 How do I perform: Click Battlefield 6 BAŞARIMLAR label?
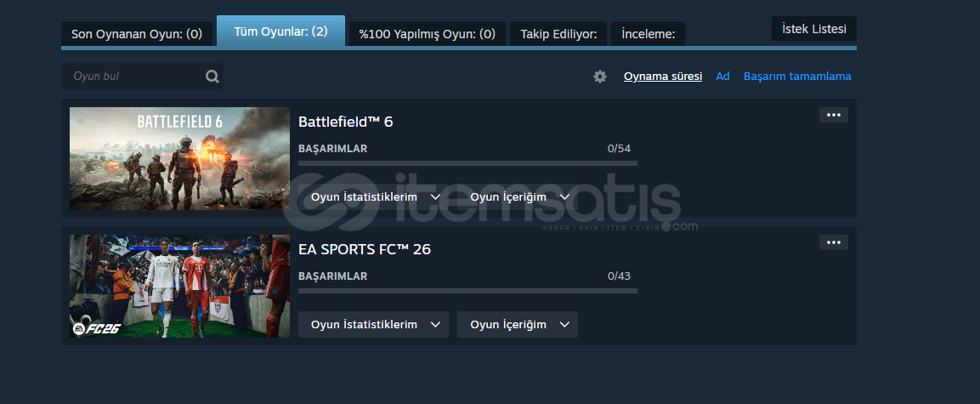tap(332, 149)
